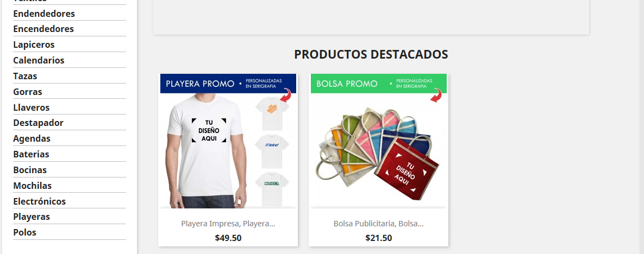Select the Electrónicos category
This screenshot has height=254, width=644.
(40, 201)
